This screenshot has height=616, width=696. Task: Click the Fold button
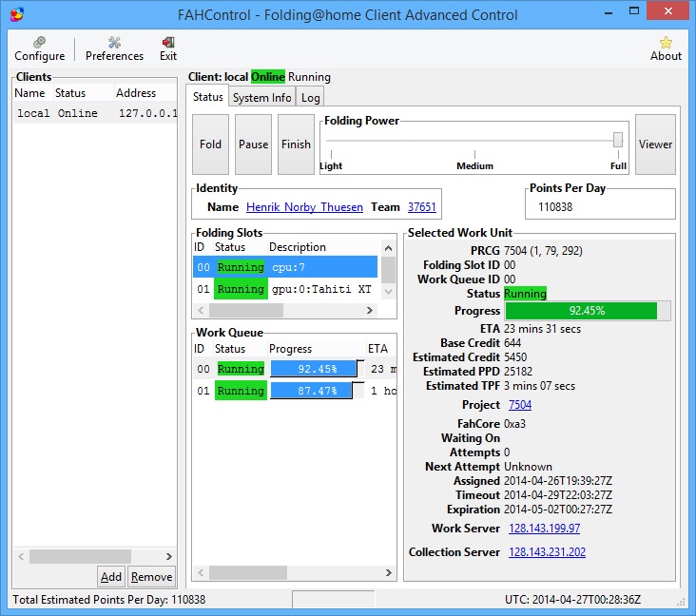pos(210,144)
